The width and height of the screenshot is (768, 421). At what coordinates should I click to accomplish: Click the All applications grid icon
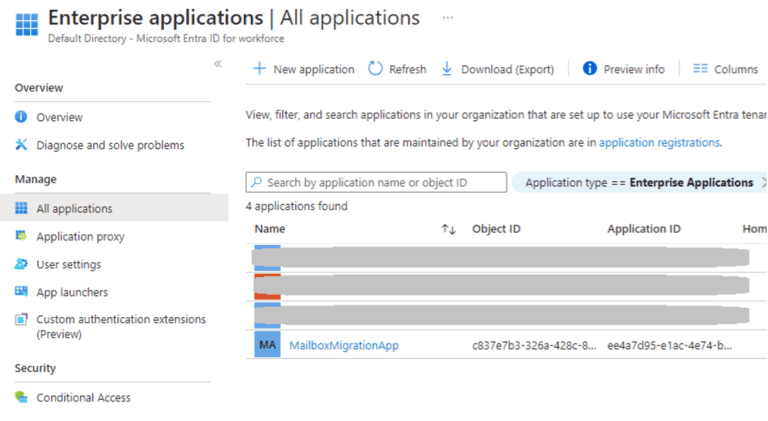21,208
